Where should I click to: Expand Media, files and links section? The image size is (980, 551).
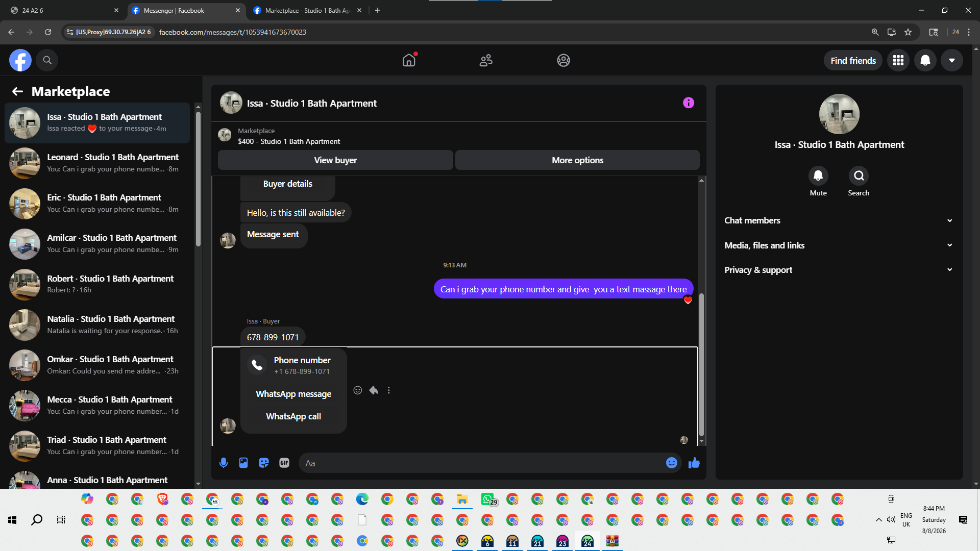pyautogui.click(x=839, y=245)
